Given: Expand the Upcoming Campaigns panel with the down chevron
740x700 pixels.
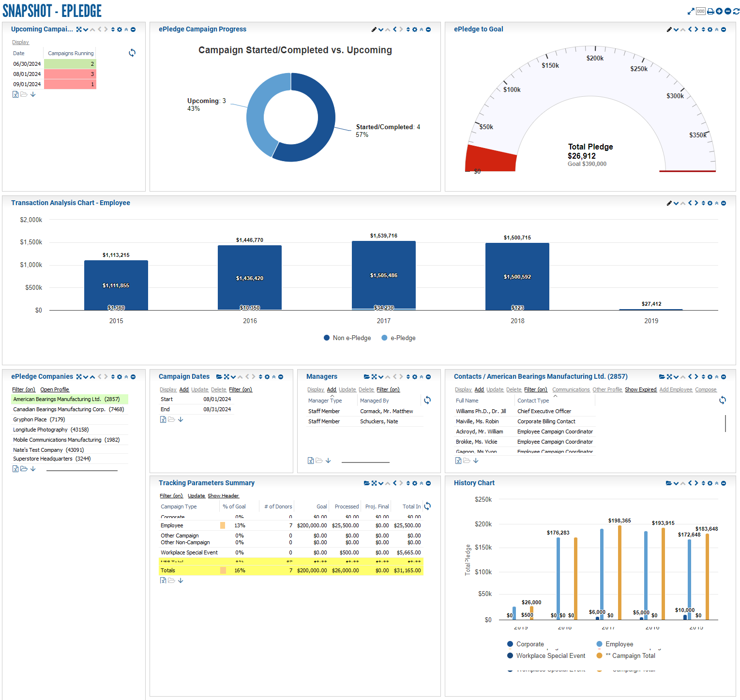Looking at the screenshot, I should [x=86, y=30].
